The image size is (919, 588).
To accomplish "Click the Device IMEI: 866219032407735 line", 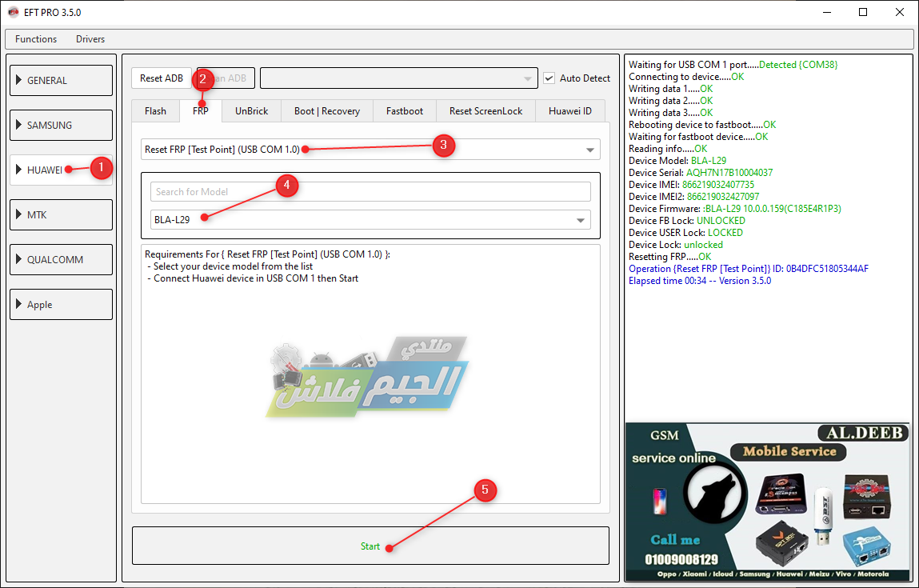I will tap(692, 185).
